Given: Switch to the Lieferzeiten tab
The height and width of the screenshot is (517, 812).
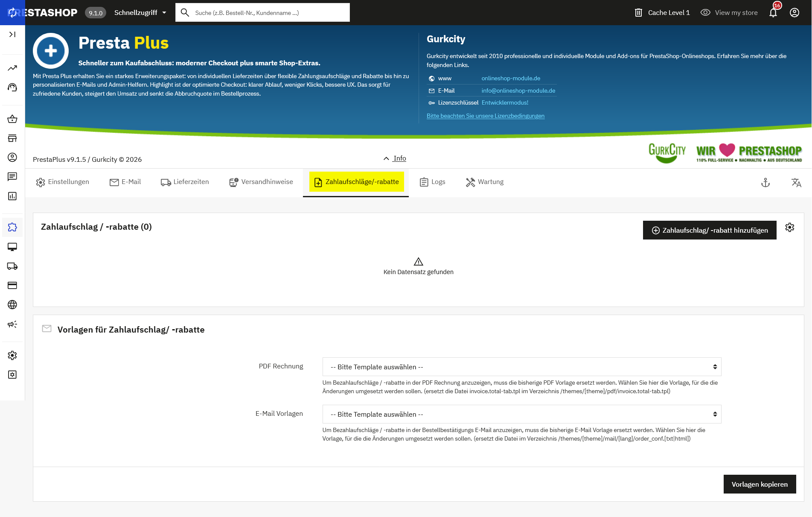Looking at the screenshot, I should tap(185, 182).
